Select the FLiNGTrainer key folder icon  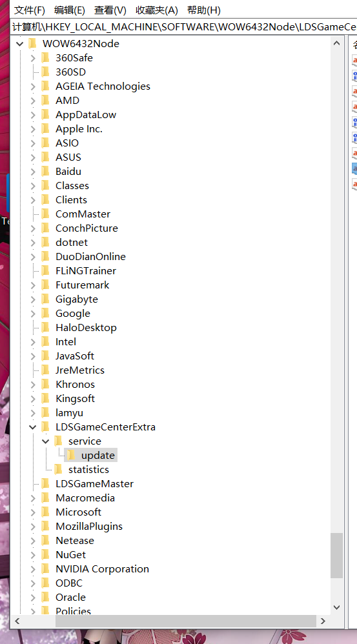click(x=46, y=270)
